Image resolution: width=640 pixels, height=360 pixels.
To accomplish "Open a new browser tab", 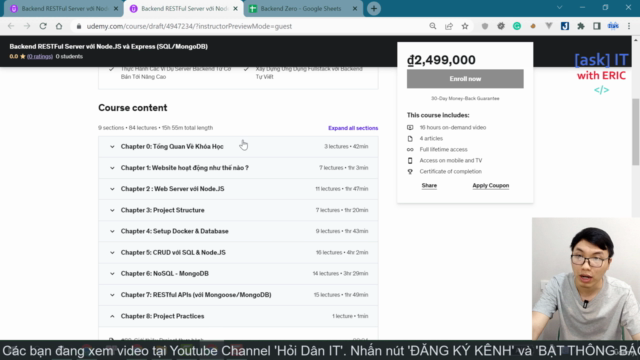I will pos(374,9).
